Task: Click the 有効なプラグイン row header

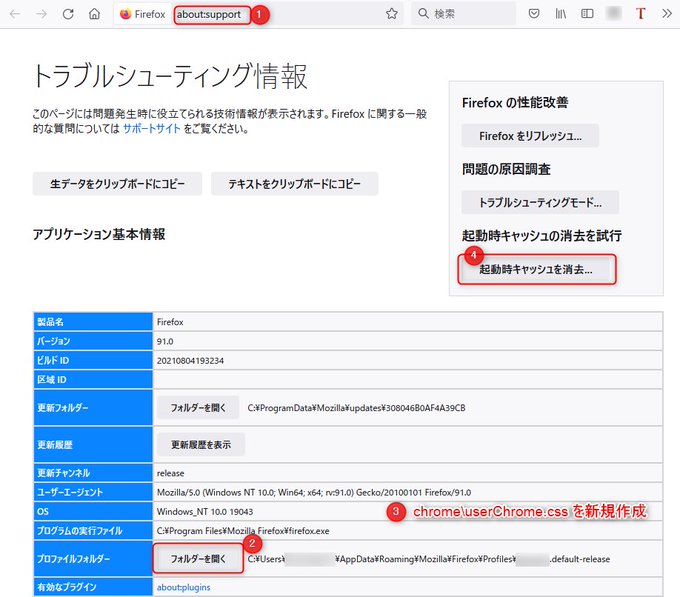Action: 93,587
